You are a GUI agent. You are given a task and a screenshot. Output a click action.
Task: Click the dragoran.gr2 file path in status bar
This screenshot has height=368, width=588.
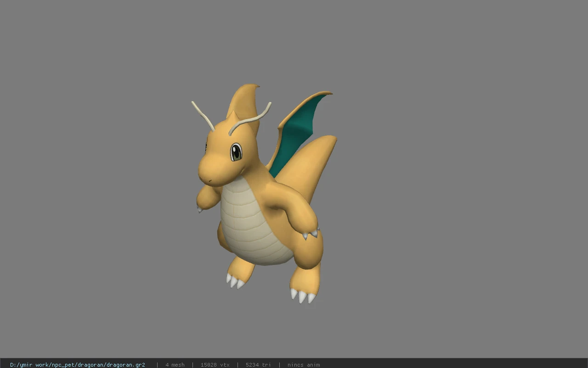(78, 365)
